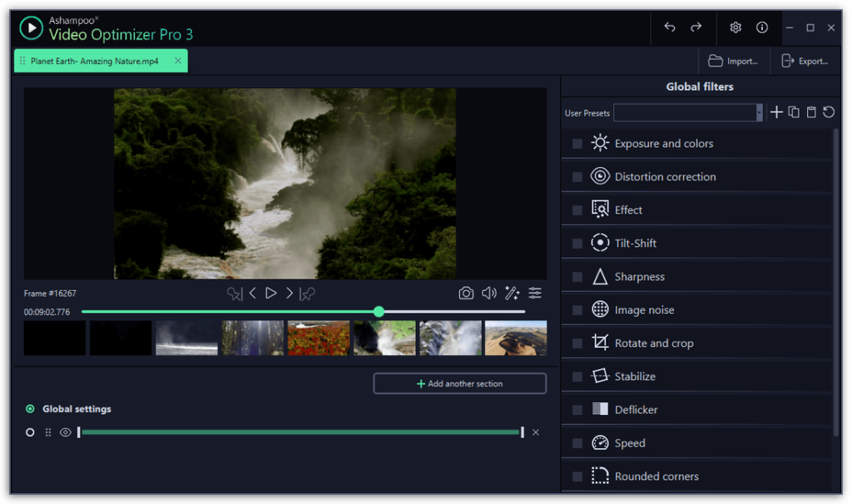Copy filter settings icon

click(794, 112)
